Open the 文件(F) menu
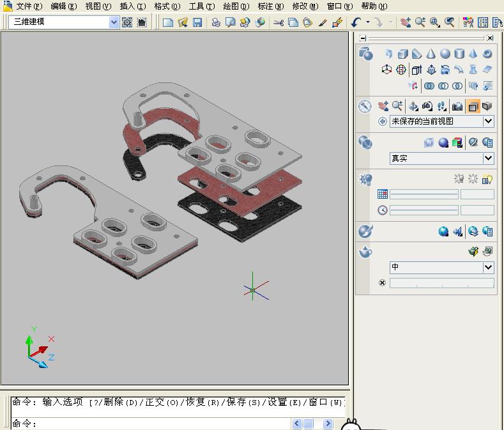Viewport: 504px width, 430px height. [x=29, y=6]
